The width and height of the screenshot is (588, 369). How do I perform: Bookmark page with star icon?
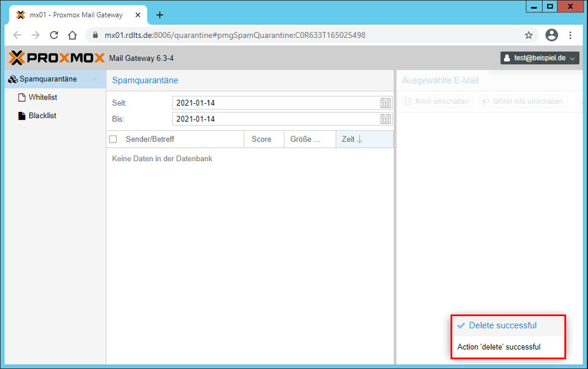(529, 35)
